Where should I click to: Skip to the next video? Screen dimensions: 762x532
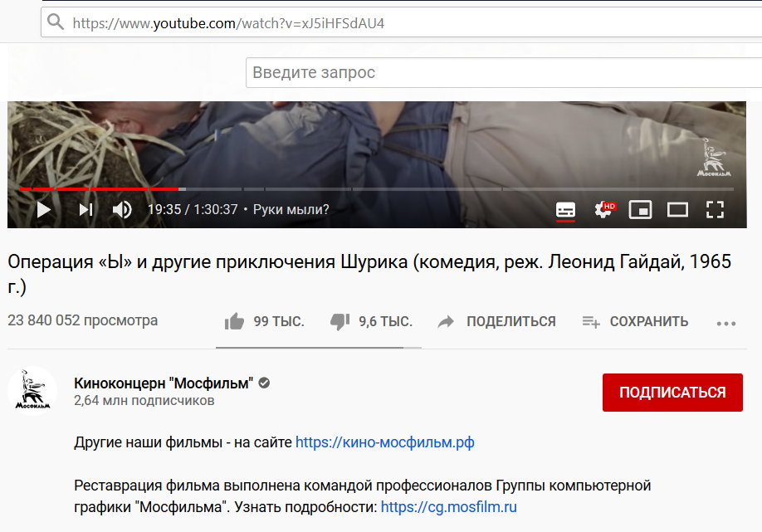pyautogui.click(x=86, y=210)
